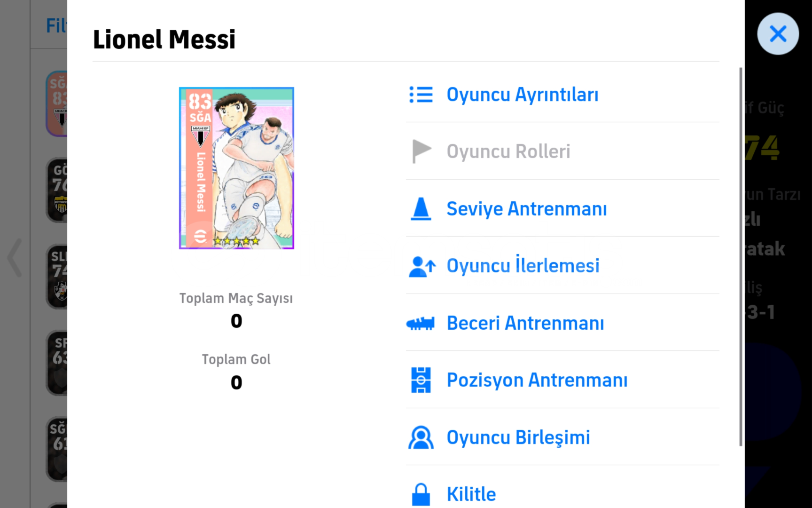Tap the Oyuncu İlerlemesi person-arrow icon

point(422,266)
